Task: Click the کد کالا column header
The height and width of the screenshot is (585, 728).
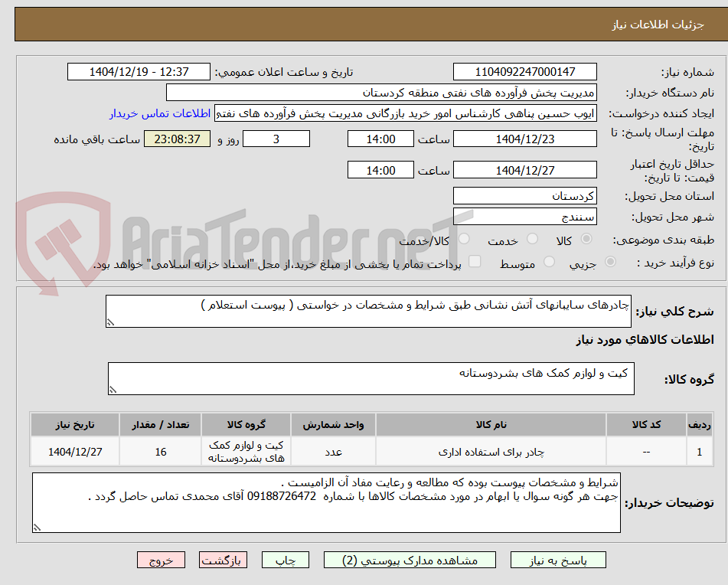Action: 646,425
